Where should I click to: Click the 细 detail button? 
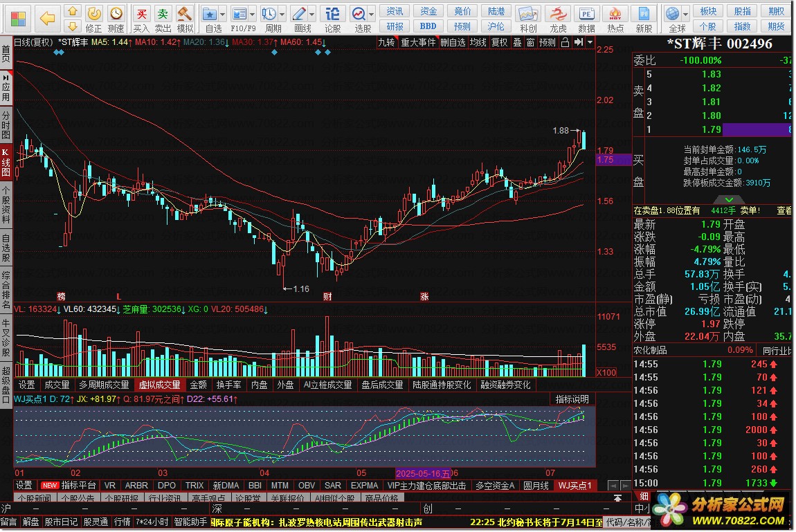pyautogui.click(x=644, y=497)
